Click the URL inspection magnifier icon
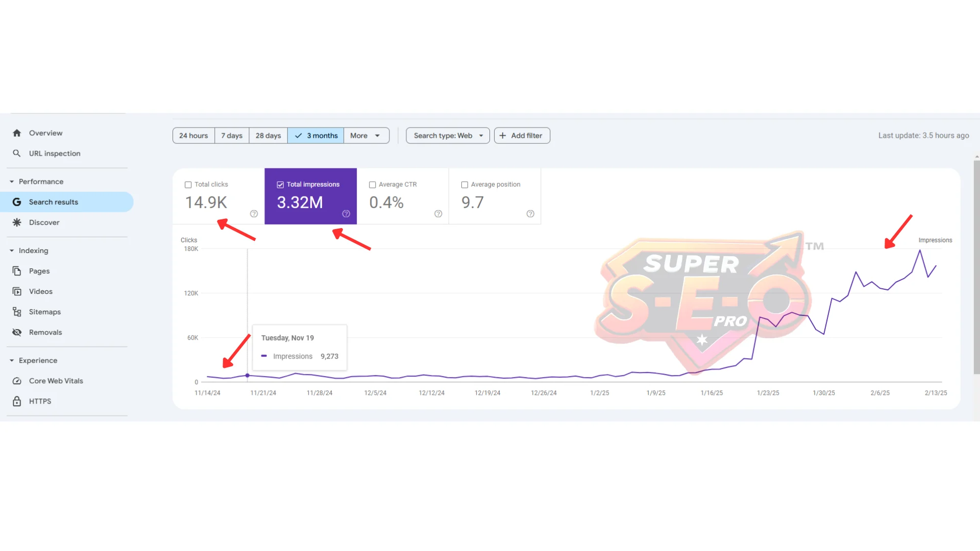The image size is (980, 551). coord(17,154)
